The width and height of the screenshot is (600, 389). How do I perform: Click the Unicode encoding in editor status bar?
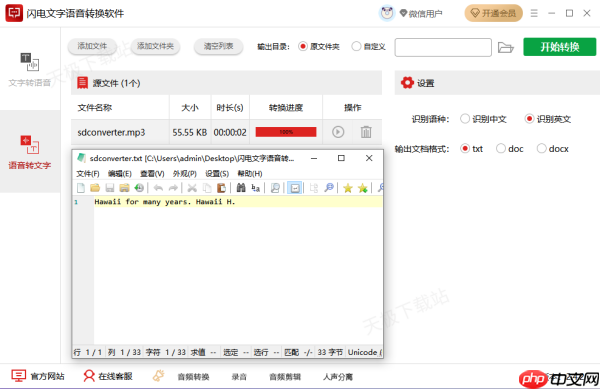(x=364, y=352)
